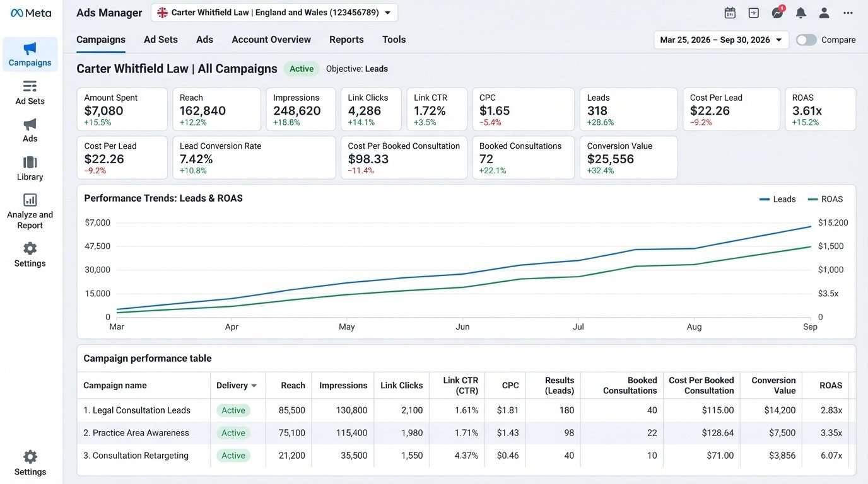Toggle the Leads series in the chart legend
The image size is (868, 484).
pyautogui.click(x=778, y=199)
